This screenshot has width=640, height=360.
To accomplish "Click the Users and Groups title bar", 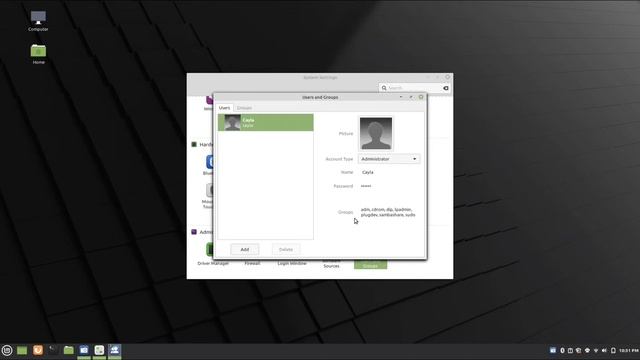I will pyautogui.click(x=320, y=97).
